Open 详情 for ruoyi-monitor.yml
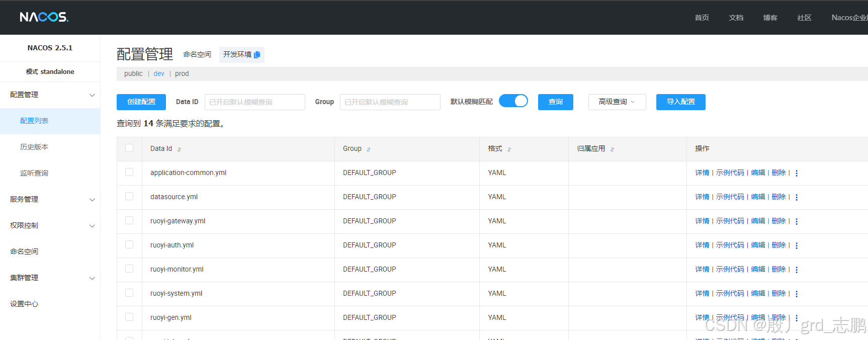Image resolution: width=868 pixels, height=340 pixels. 702,270
